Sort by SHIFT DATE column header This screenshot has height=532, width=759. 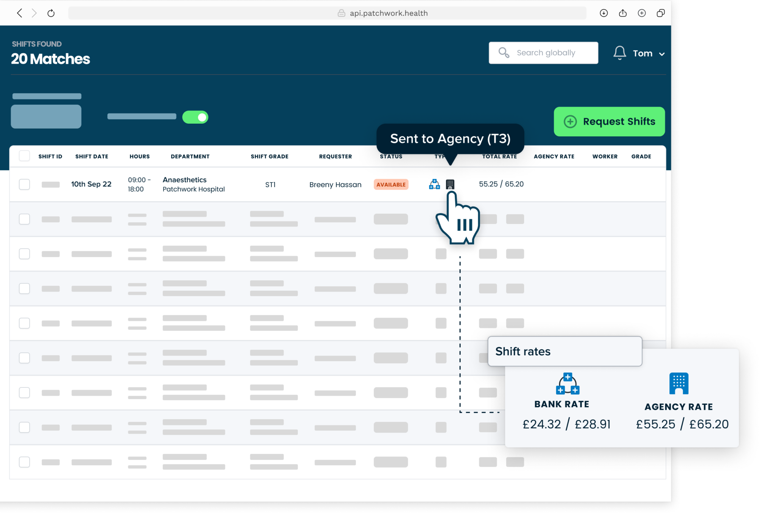pyautogui.click(x=92, y=156)
